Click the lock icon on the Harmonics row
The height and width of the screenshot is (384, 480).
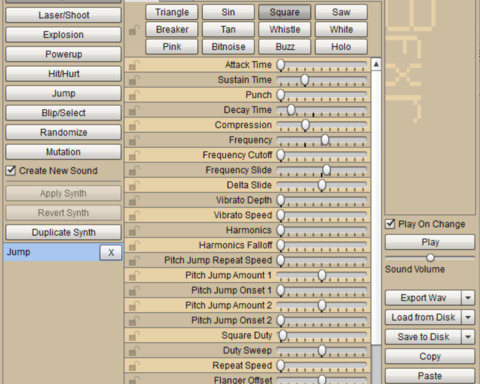tap(134, 230)
